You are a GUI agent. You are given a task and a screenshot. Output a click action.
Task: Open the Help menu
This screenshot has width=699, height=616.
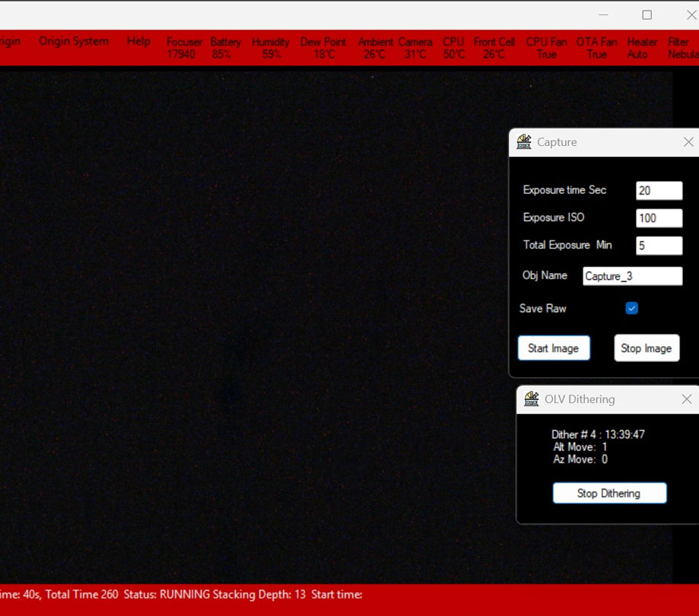[138, 41]
